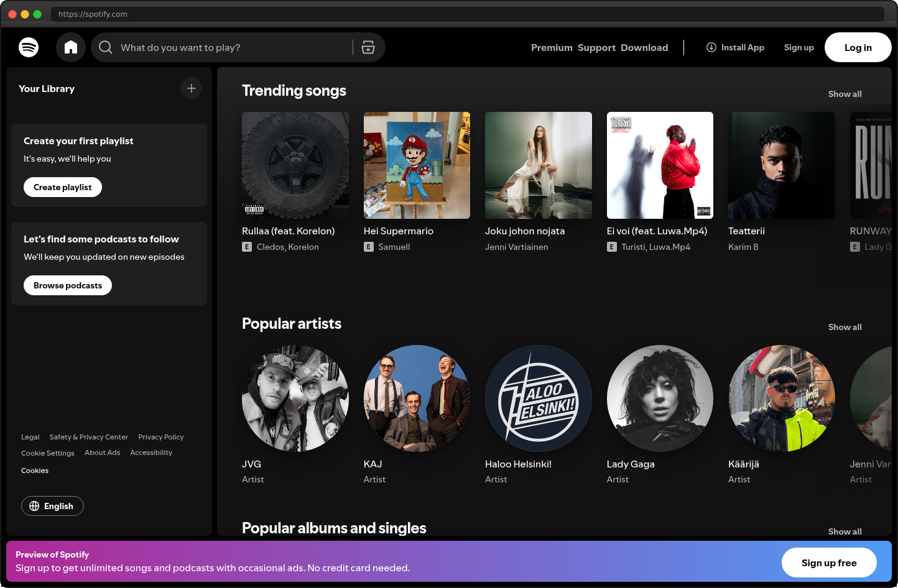Open Browse using the icon beside the search bar
Screen dimensions: 898x588
click(x=368, y=47)
